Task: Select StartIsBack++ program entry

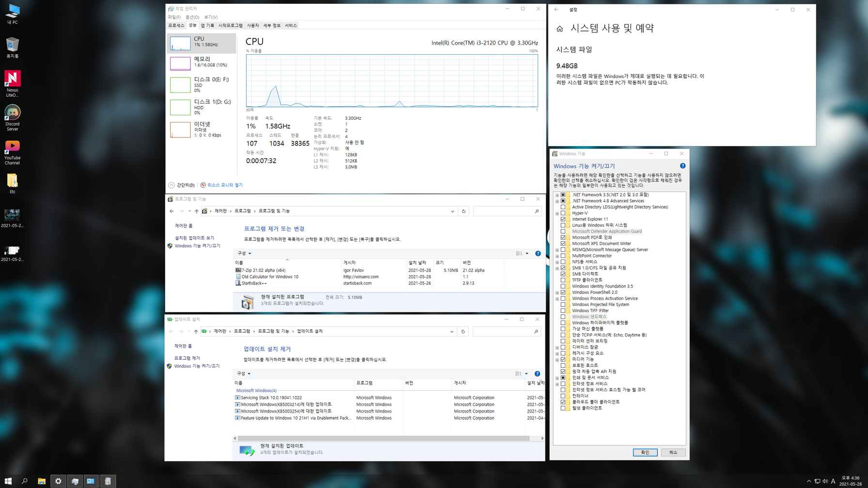Action: 370,283
